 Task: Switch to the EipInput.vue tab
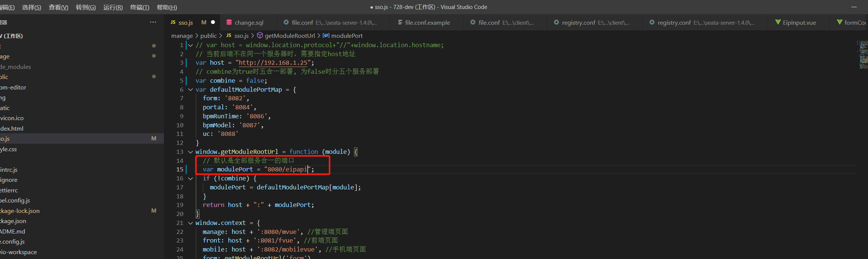[799, 22]
